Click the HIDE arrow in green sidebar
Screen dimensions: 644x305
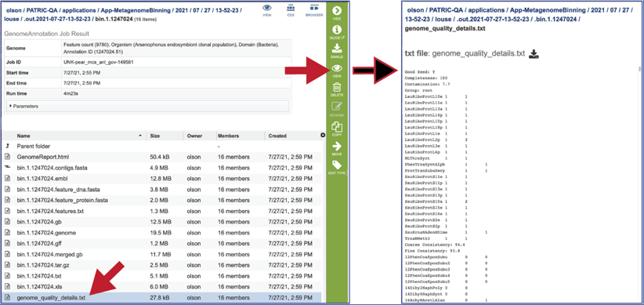point(337,11)
